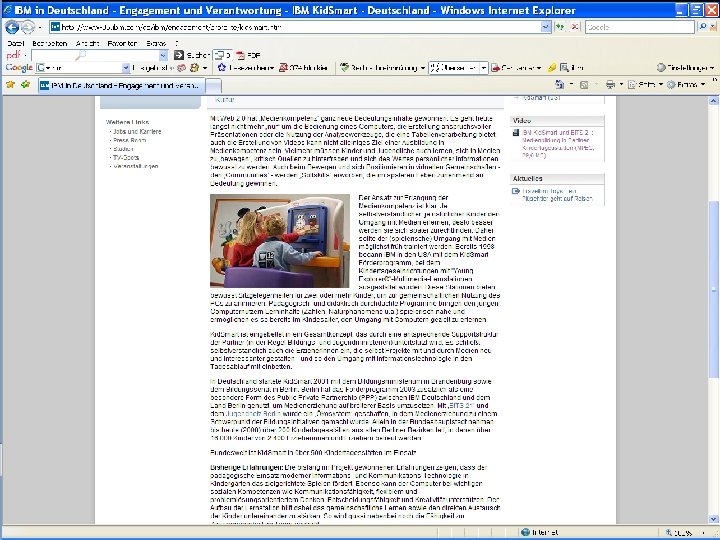Open the Übersetzen dropdown in Google toolbar
The image size is (720, 540).
484,68
